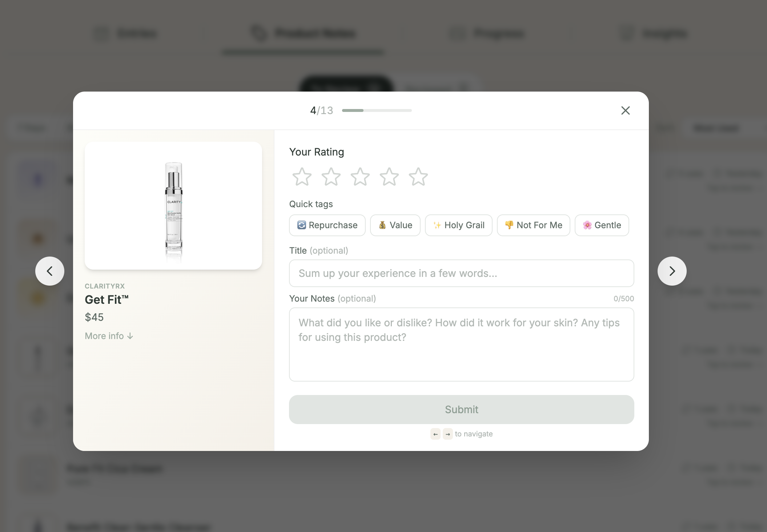Click the Product Notes tag icon
The width and height of the screenshot is (767, 532).
(x=258, y=33)
